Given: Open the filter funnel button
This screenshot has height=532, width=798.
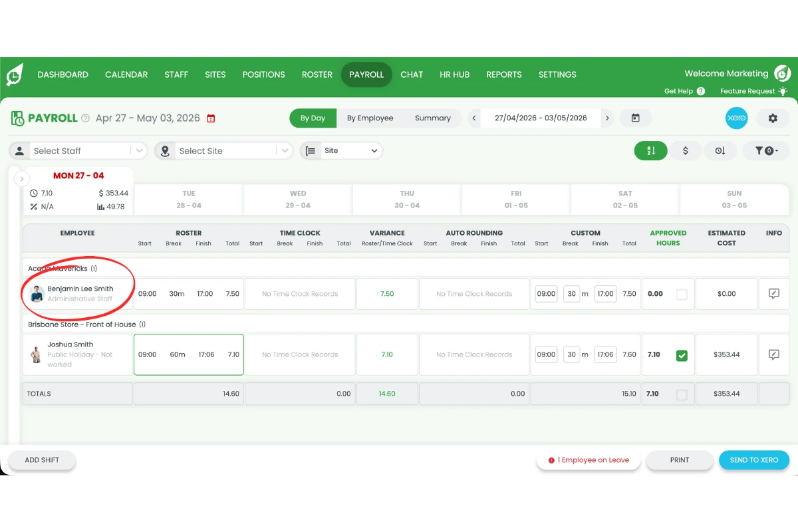Looking at the screenshot, I should point(765,151).
